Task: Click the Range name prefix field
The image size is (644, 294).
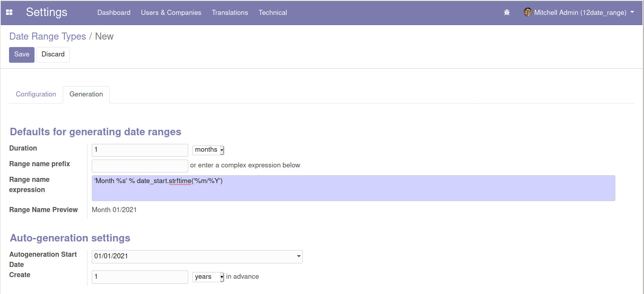Action: (140, 165)
